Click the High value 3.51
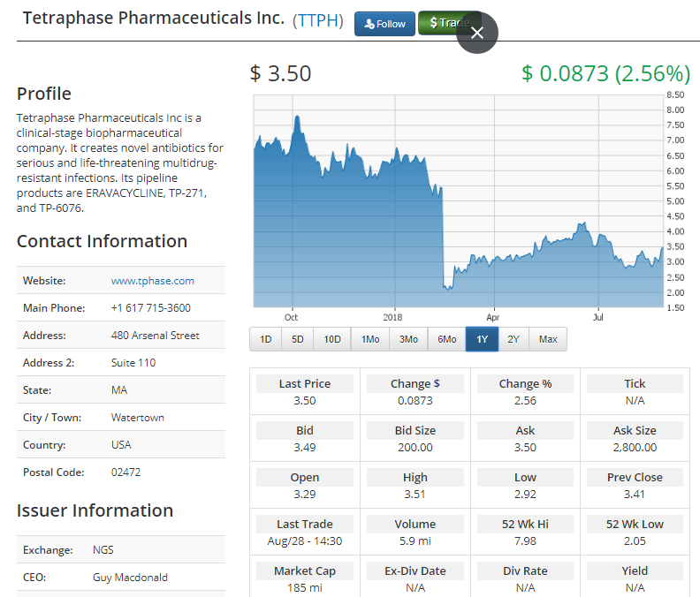The height and width of the screenshot is (597, 700). (415, 495)
